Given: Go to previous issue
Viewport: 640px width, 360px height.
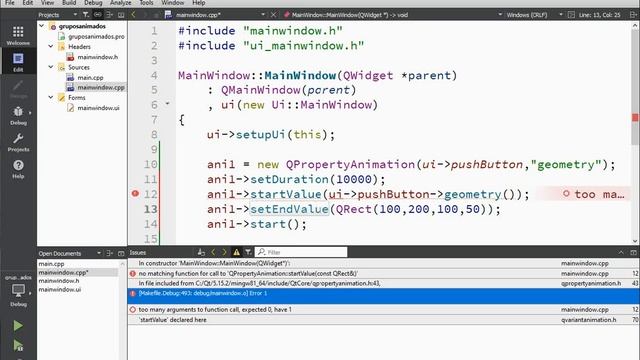Looking at the screenshot, I should pos(213,252).
